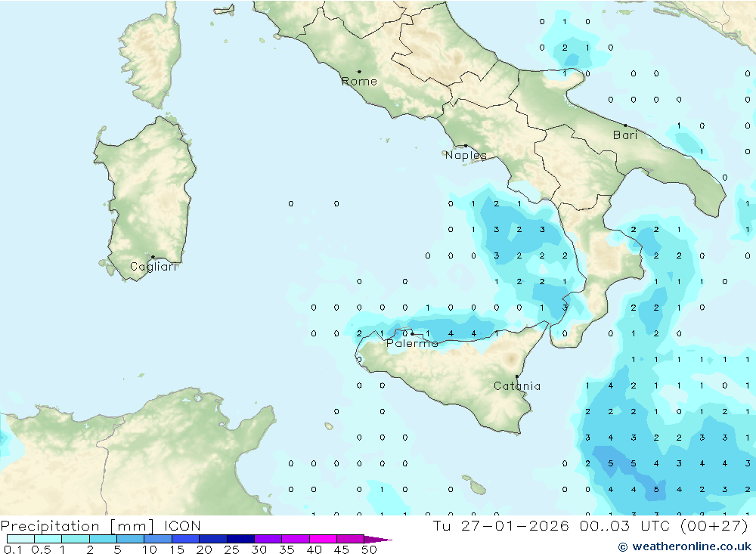This screenshot has width=756, height=554.
Task: Open the weatheronline.co.uk copyright link
Action: [x=685, y=546]
